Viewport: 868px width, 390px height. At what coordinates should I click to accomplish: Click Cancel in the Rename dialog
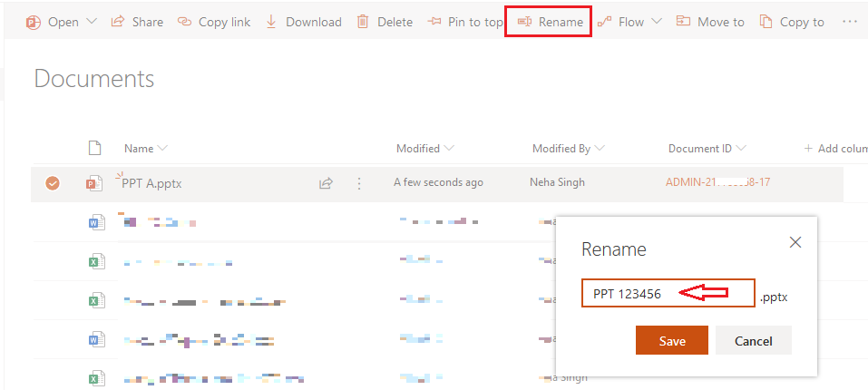(x=754, y=341)
